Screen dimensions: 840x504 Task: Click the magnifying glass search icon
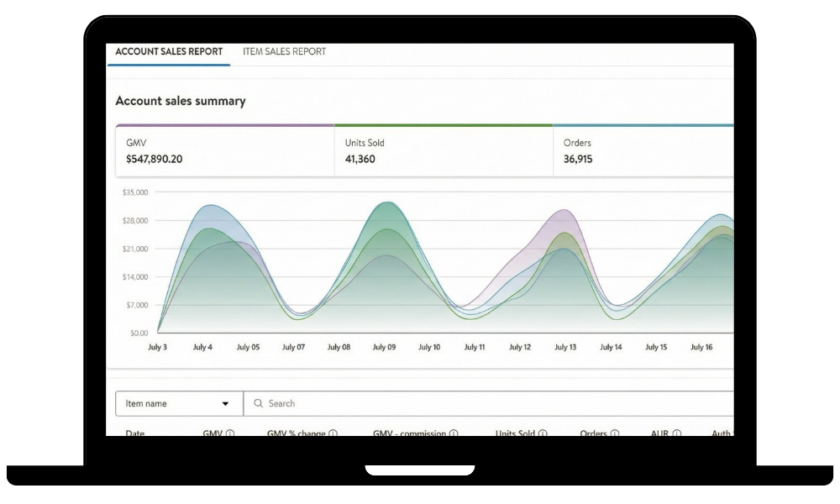pyautogui.click(x=258, y=404)
